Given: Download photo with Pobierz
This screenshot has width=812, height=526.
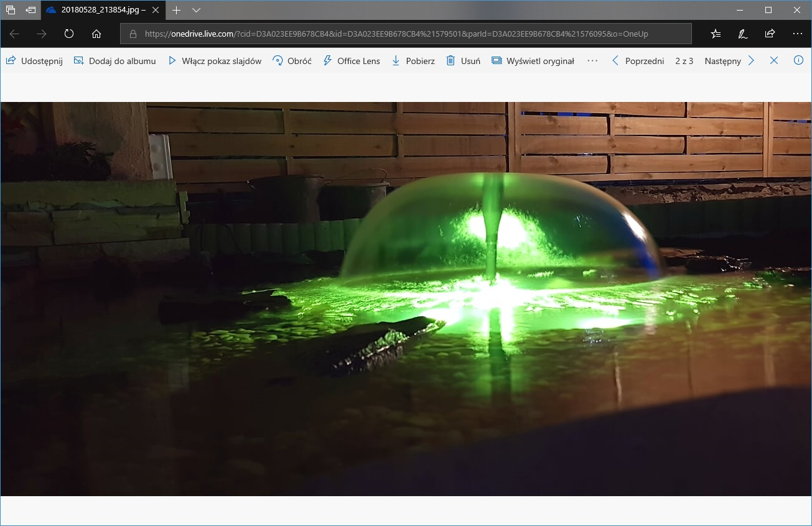Looking at the screenshot, I should click(x=413, y=61).
